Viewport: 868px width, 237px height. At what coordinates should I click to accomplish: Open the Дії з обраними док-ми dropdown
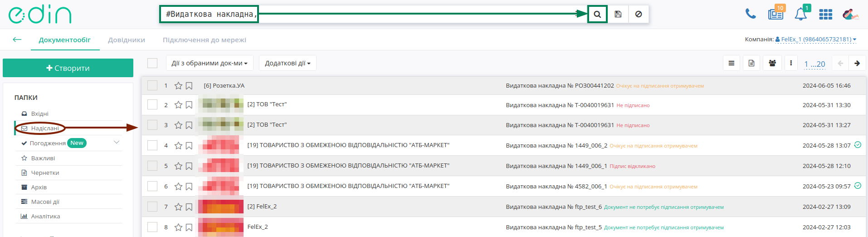pos(210,63)
